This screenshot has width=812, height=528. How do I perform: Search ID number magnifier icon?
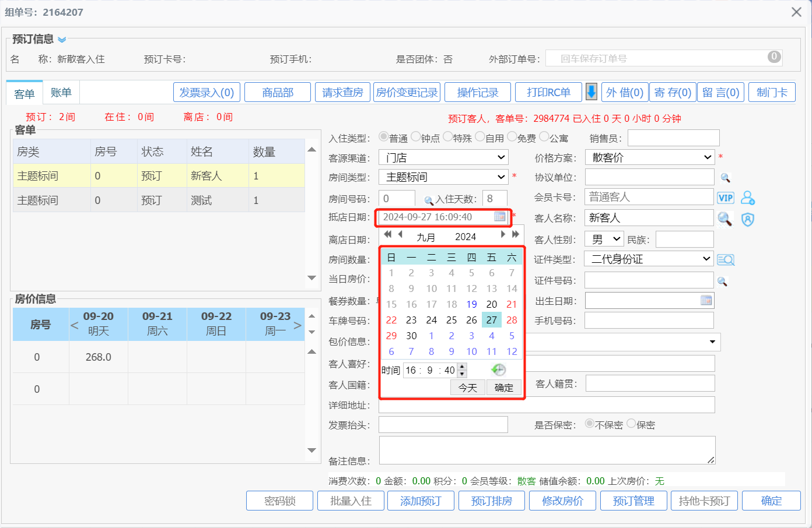pyautogui.click(x=722, y=281)
